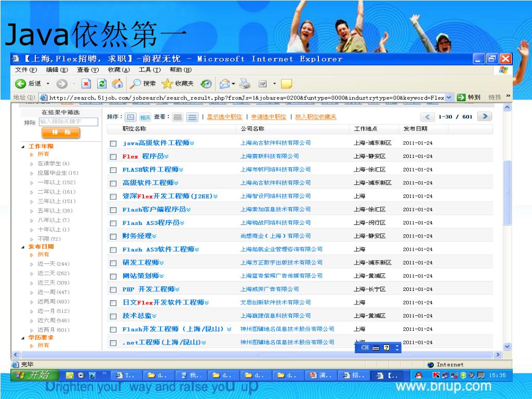Click the vertical scrollbar thumb in the page
Viewport: 532px width, 399px height.
(x=507, y=193)
